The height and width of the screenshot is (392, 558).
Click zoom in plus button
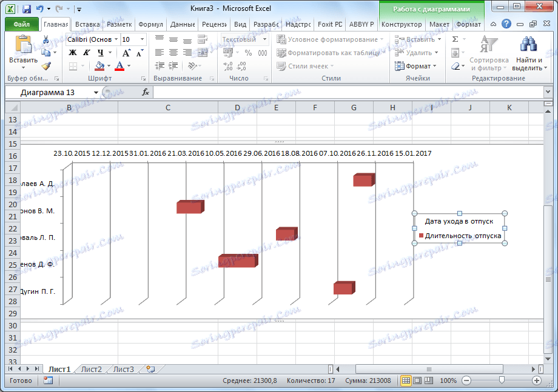coord(537,380)
